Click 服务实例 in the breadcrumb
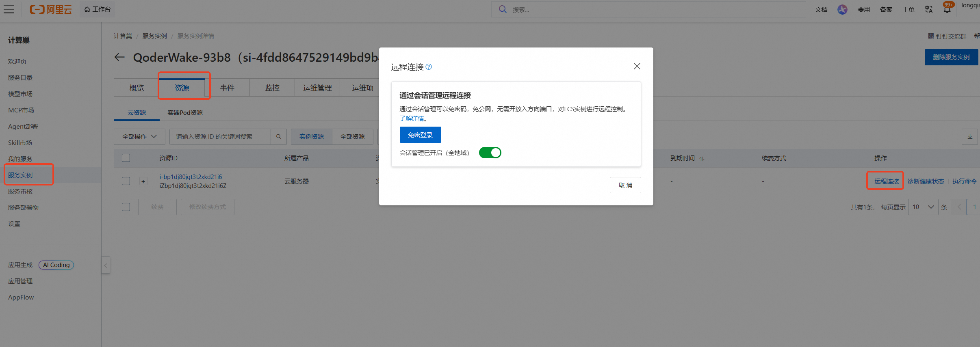The width and height of the screenshot is (980, 347). pos(154,36)
